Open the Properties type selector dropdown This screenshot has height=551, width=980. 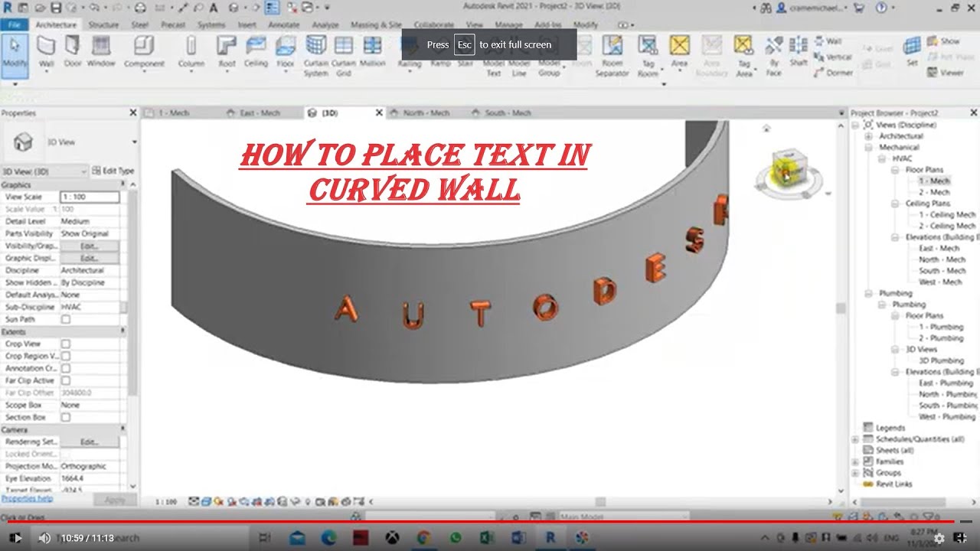pos(134,142)
